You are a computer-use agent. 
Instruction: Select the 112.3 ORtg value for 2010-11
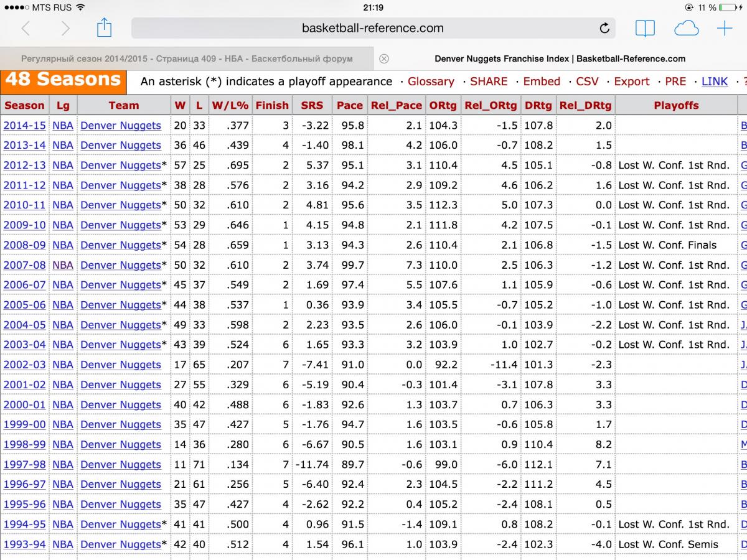pos(443,205)
